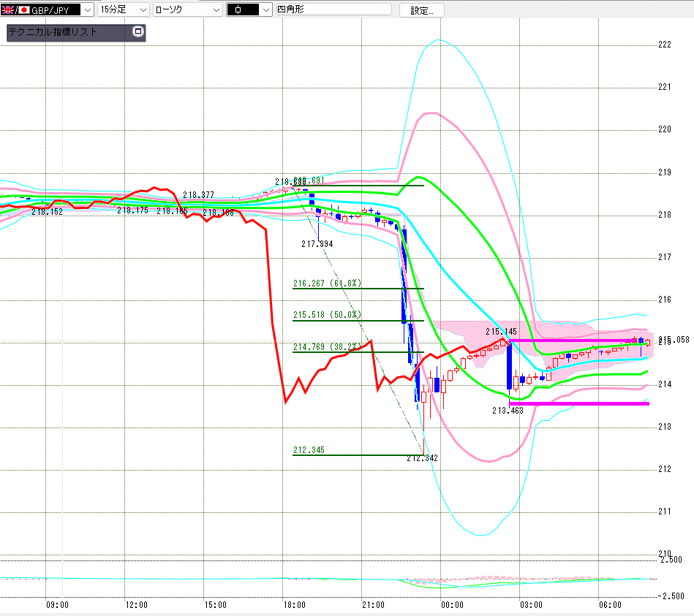Expand the テクニカル指標リスト panel with square icon
694x616 pixels.
[138, 31]
